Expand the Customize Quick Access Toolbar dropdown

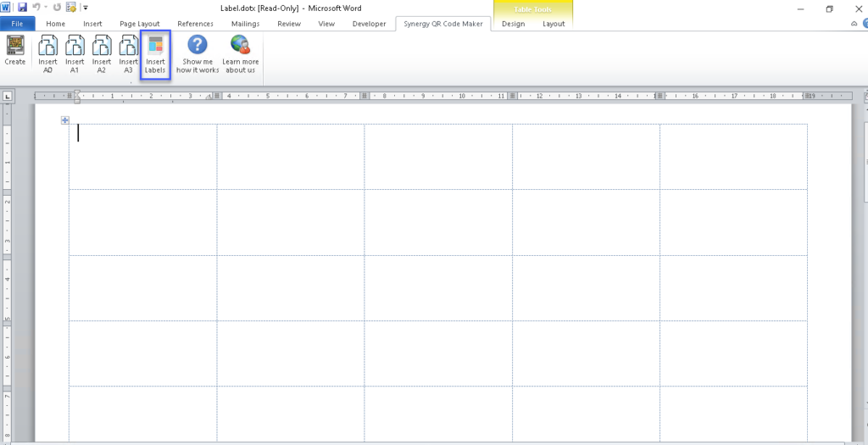point(86,8)
